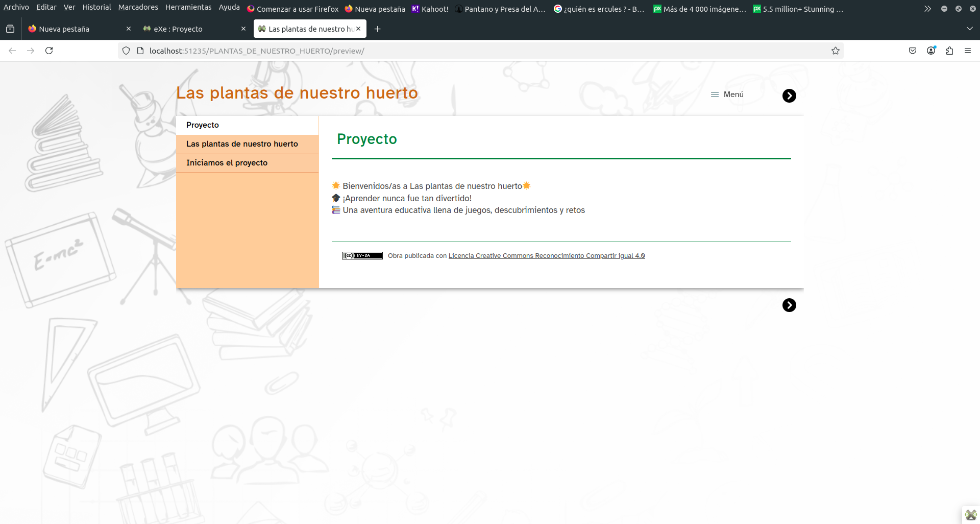
Task: Click the URL address bar
Action: coord(459,51)
